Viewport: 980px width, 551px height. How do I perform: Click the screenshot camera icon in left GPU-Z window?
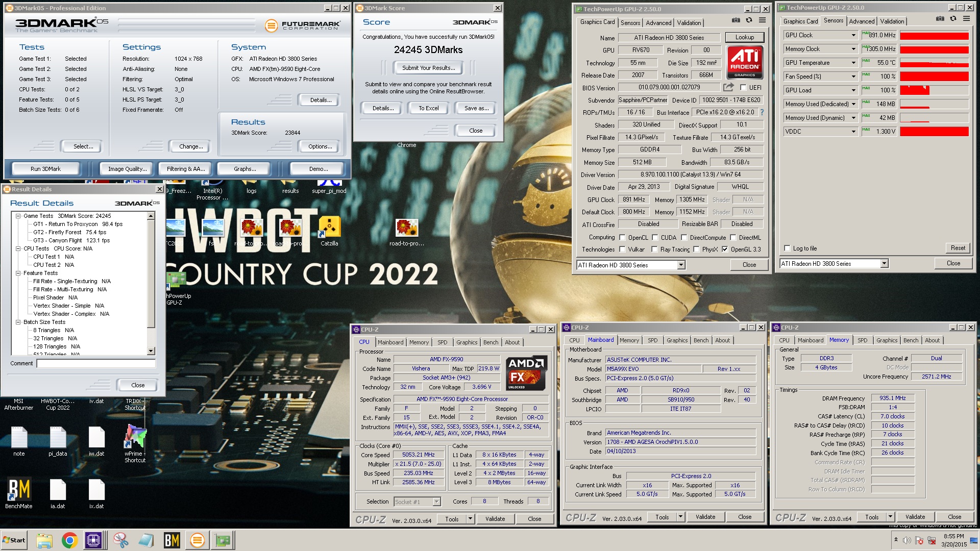736,20
